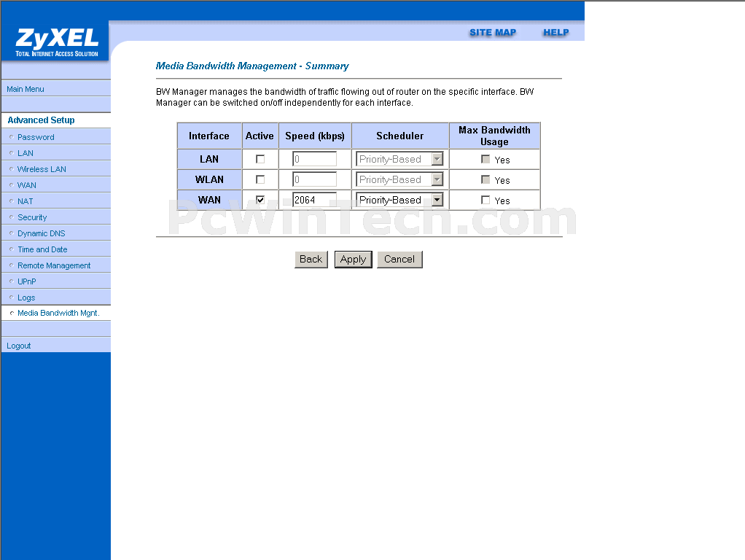Screen dimensions: 745x560
Task: Open Wireless LAN settings
Action: click(42, 169)
